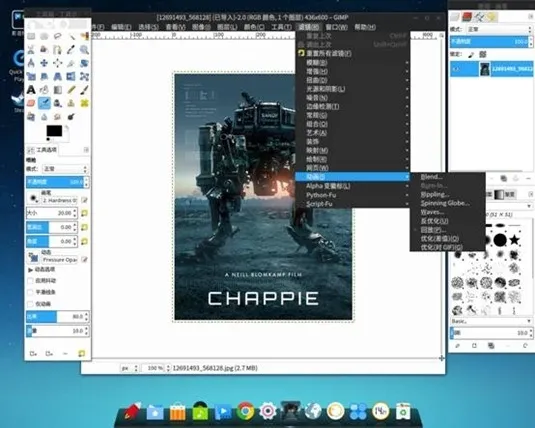Select the Free Select lasso tool
This screenshot has height=428, width=535.
(57, 36)
